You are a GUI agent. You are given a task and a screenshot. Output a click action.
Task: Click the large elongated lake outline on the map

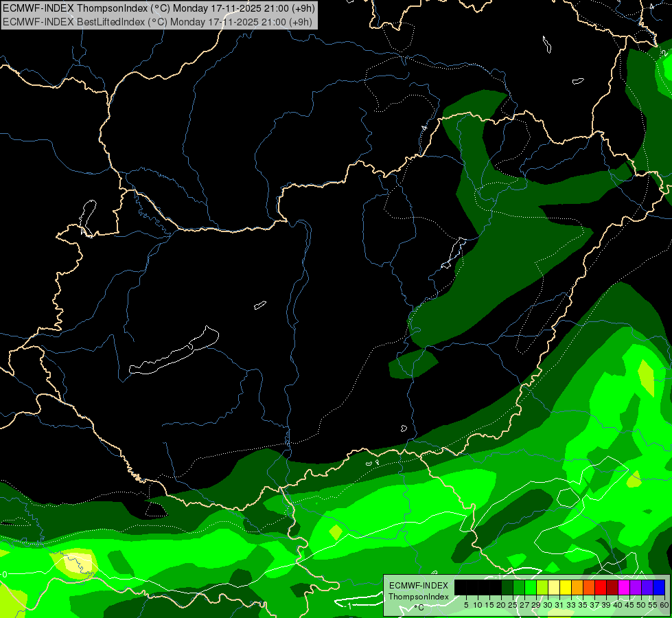[174, 351]
